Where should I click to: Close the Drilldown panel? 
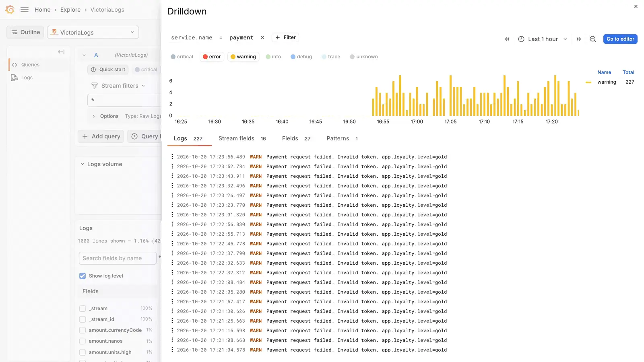[x=636, y=6]
